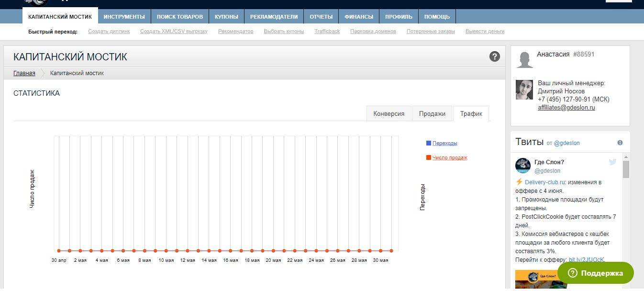Screen dimensions: 644x291
Task: Click Anastasia's user avatar icon
Action: [525, 60]
